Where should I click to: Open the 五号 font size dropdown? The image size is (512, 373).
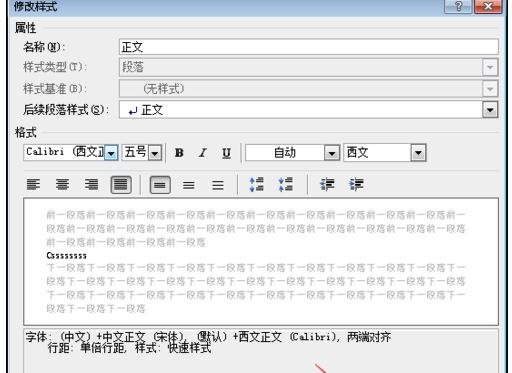[x=155, y=153]
